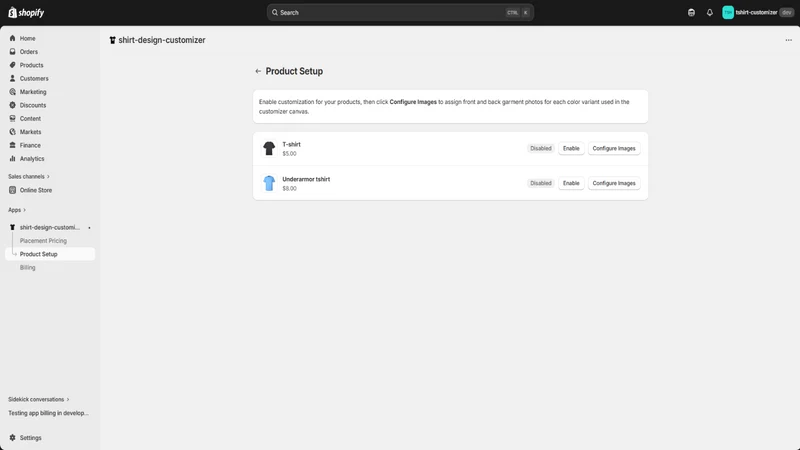Image resolution: width=800 pixels, height=450 pixels.
Task: Click Product Setup page heading
Action: [294, 71]
